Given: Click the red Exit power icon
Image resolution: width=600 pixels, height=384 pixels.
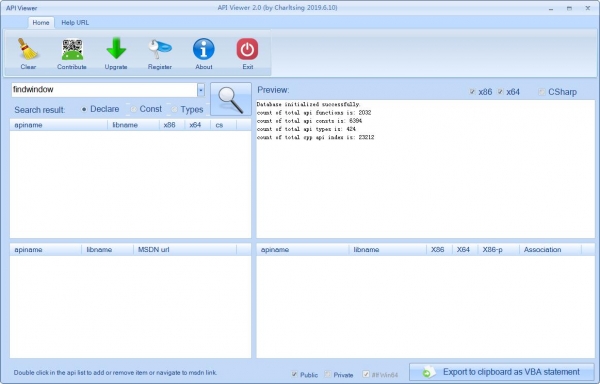Looking at the screenshot, I should [x=247, y=49].
